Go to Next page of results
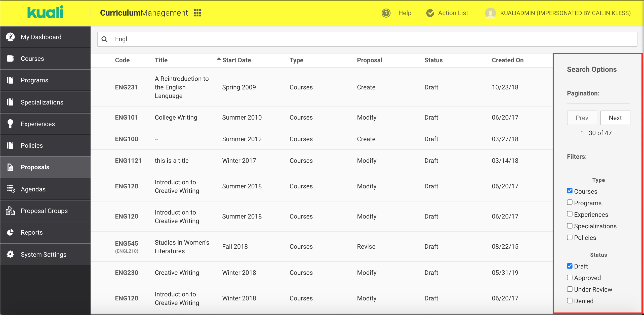 pos(615,118)
